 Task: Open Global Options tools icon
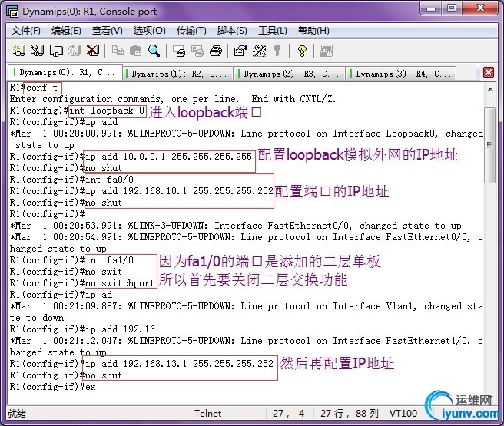click(x=259, y=51)
